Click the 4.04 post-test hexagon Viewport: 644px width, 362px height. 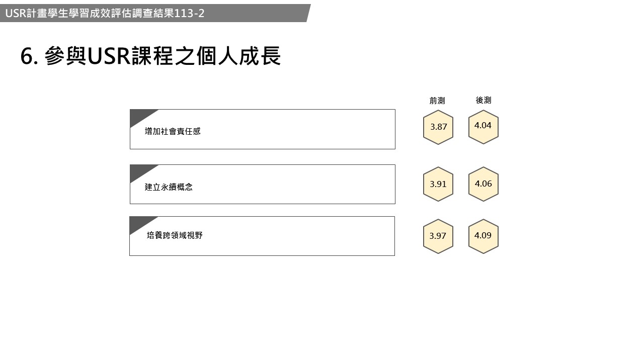484,127
